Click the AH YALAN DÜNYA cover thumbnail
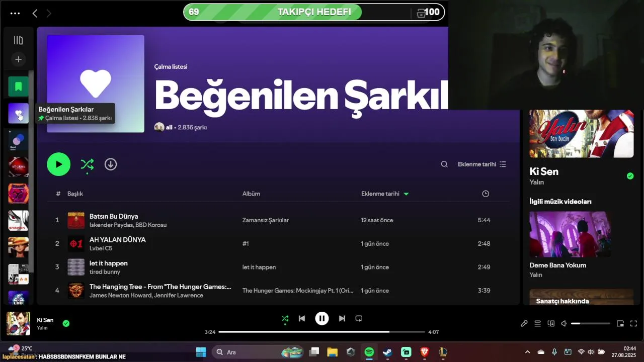 point(76,244)
